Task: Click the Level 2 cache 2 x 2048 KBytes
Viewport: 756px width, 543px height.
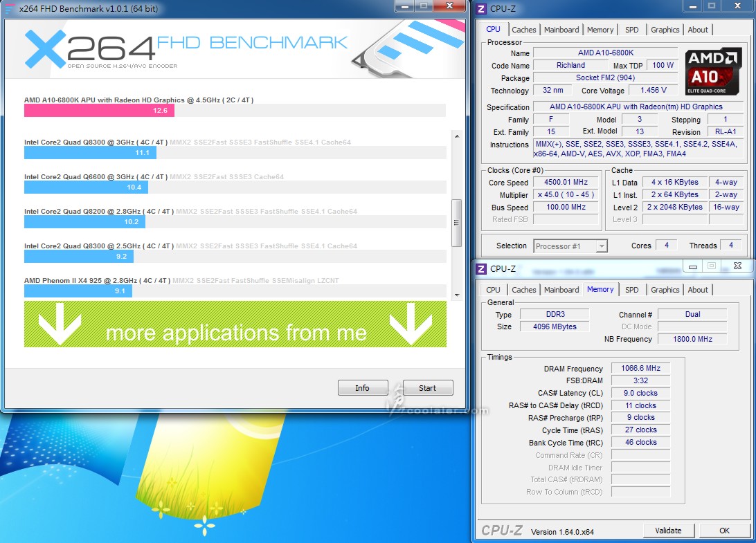Action: (674, 208)
